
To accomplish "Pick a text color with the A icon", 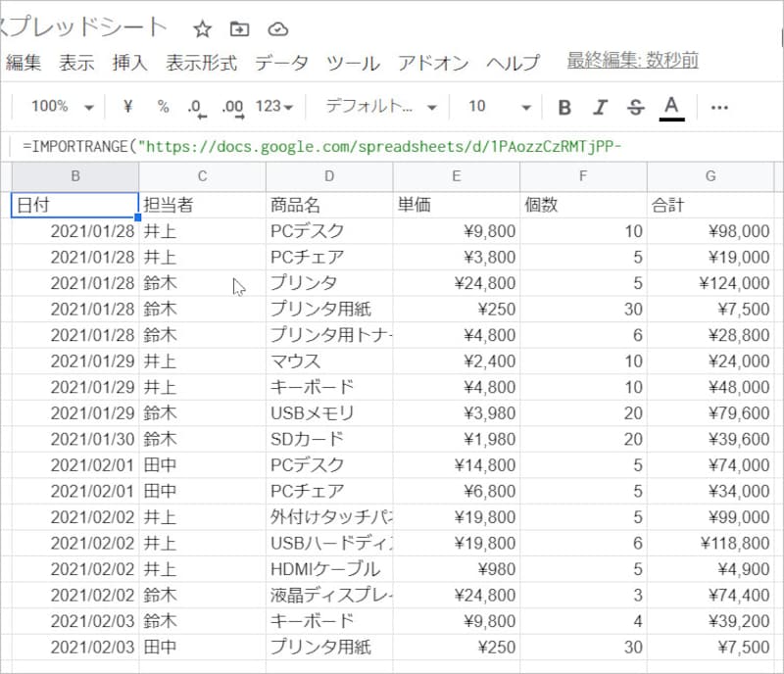I will pyautogui.click(x=671, y=107).
